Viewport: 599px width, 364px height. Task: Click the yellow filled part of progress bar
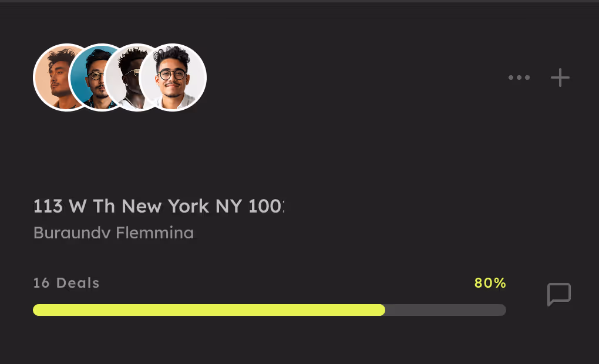(209, 310)
